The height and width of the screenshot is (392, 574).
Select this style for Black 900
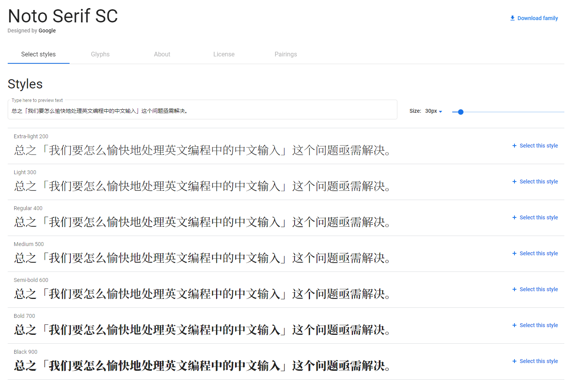click(x=535, y=361)
